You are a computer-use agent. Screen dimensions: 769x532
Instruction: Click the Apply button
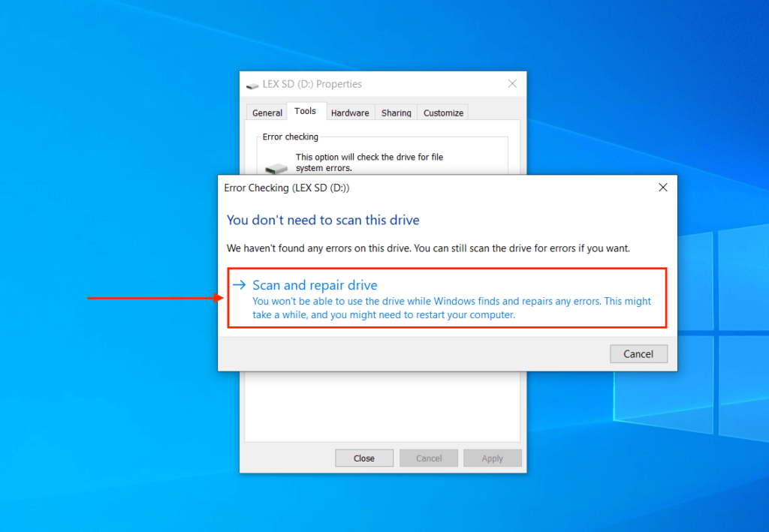point(492,458)
